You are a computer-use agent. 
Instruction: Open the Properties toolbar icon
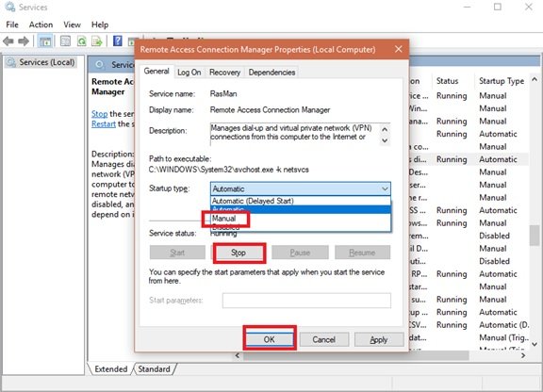[65, 41]
